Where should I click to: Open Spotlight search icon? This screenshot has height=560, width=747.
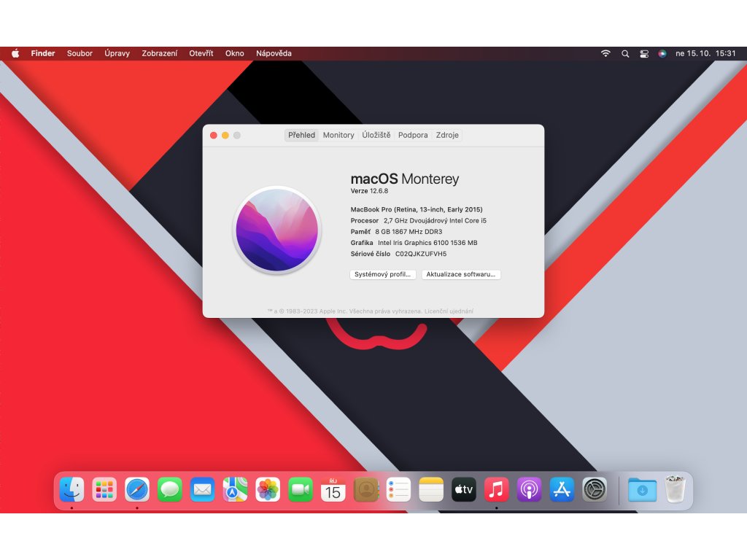coord(625,54)
